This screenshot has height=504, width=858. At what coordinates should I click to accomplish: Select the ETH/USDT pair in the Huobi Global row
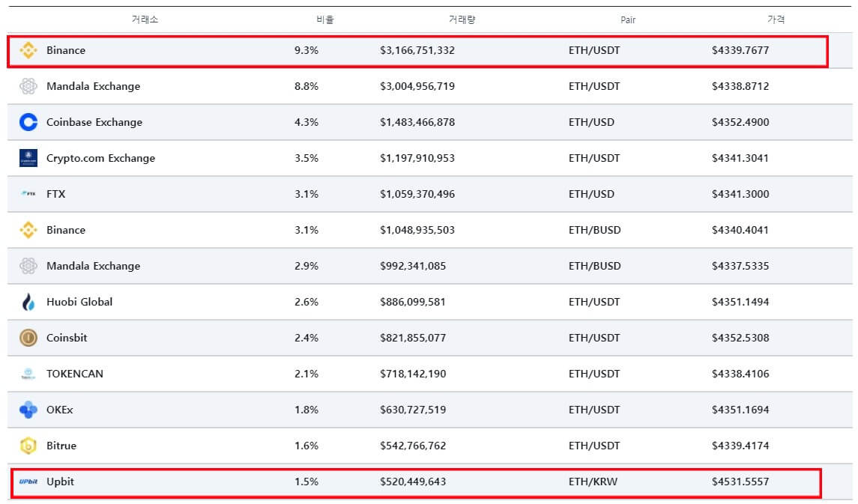tap(594, 303)
